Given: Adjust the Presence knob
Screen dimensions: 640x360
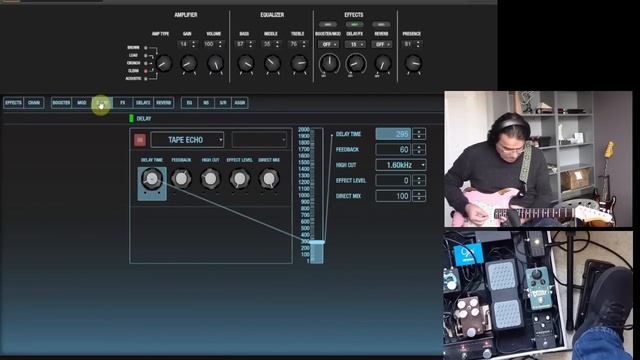Looking at the screenshot, I should coord(413,63).
